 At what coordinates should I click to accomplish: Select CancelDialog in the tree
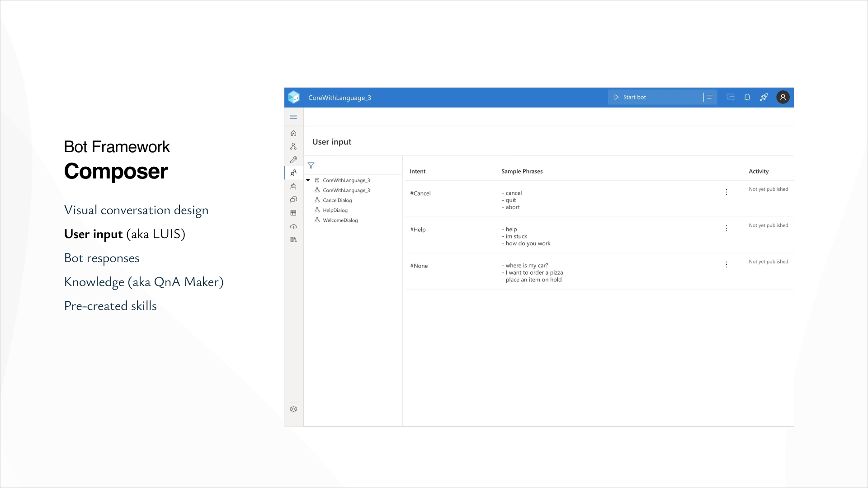click(337, 200)
